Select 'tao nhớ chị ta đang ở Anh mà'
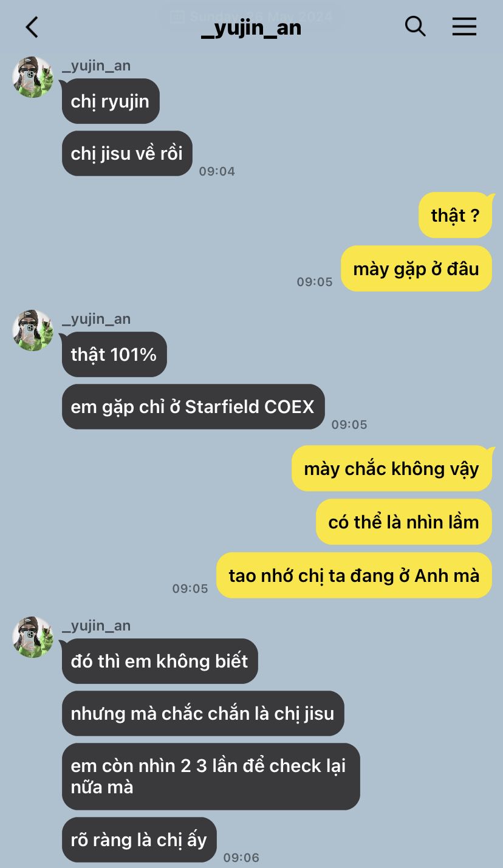 coord(354,575)
